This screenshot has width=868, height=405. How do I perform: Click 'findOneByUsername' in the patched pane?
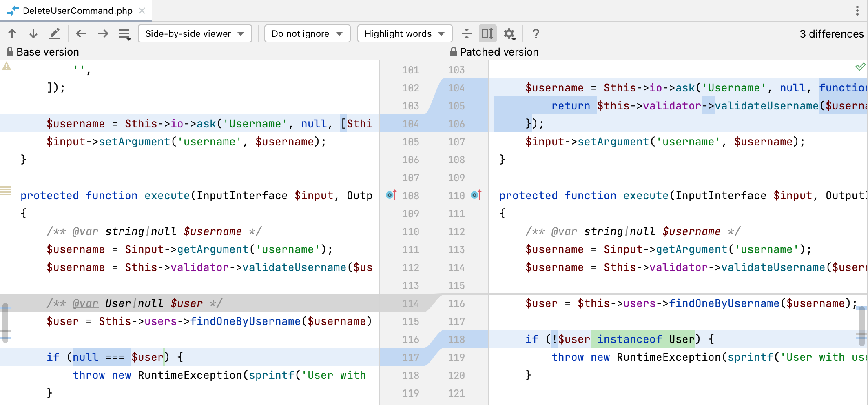click(724, 303)
